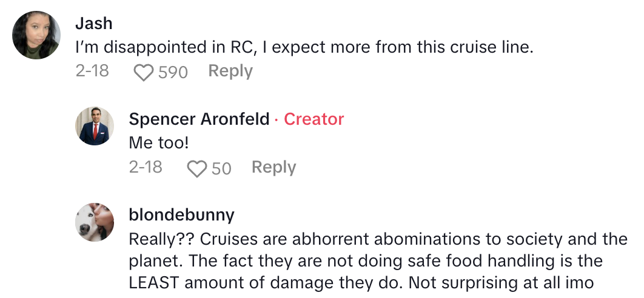Viewport: 644px width, 298px height.
Task: Click the 590 like count
Action: point(173,73)
